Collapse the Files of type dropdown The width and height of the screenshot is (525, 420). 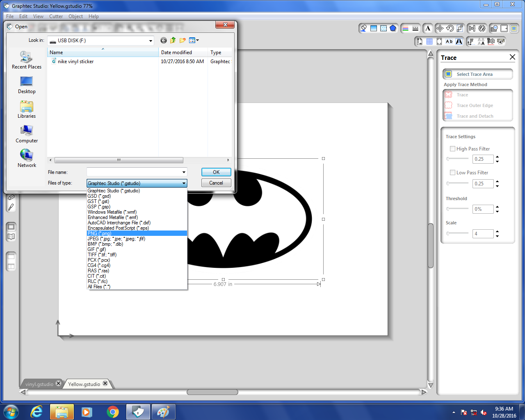coord(184,183)
